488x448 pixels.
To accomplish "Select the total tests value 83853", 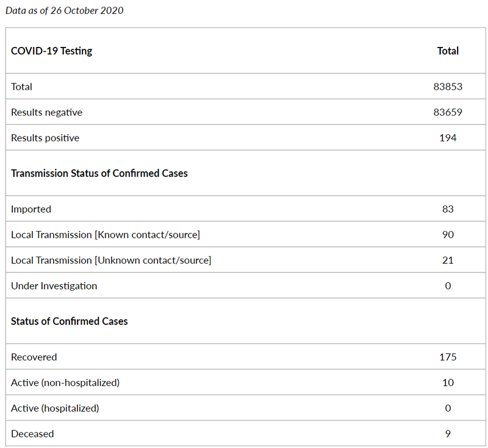I will point(448,87).
